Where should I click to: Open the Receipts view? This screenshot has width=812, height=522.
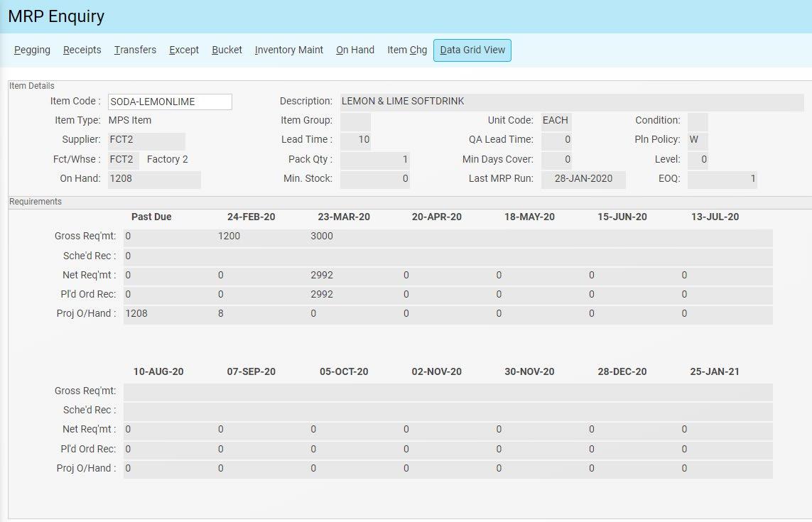coord(82,50)
